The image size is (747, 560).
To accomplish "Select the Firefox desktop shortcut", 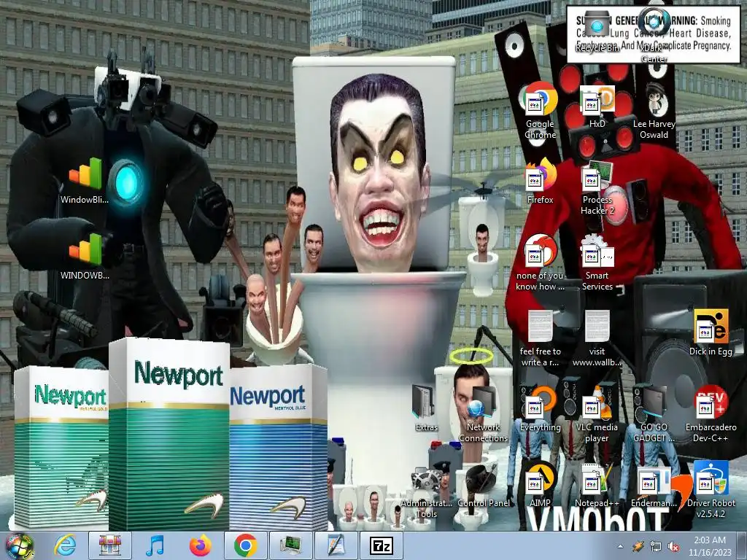I will pyautogui.click(x=540, y=182).
